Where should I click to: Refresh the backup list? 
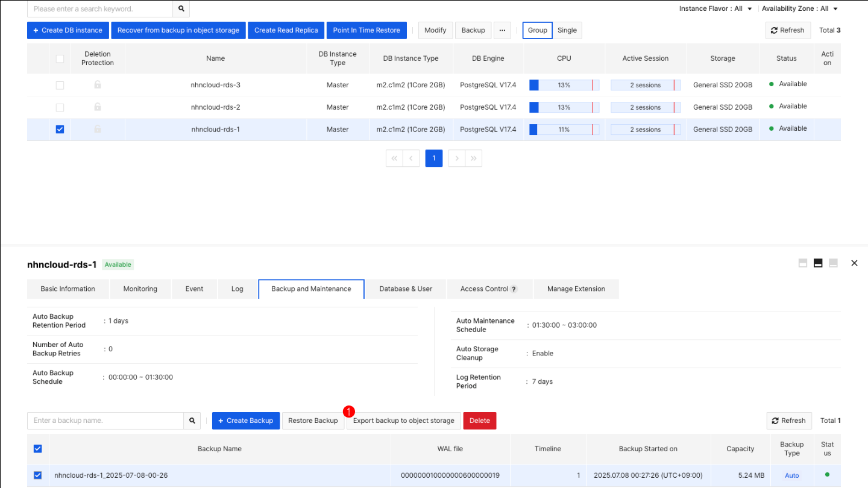click(x=789, y=421)
